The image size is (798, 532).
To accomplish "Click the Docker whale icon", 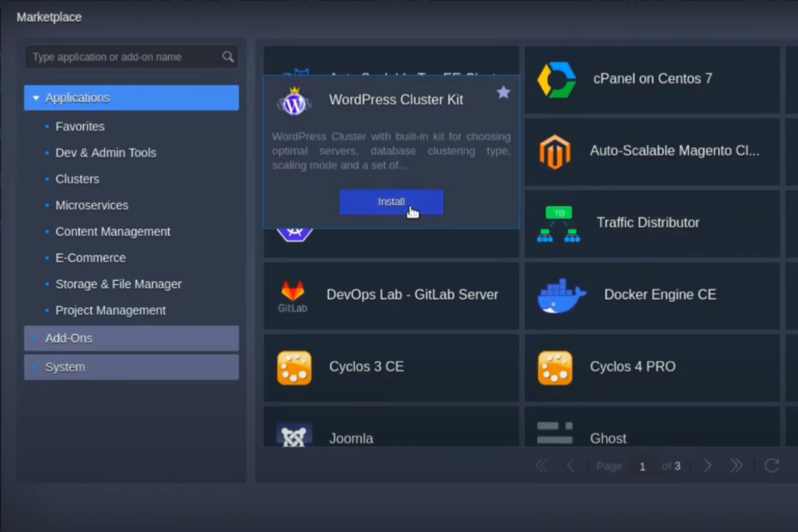I will (562, 296).
